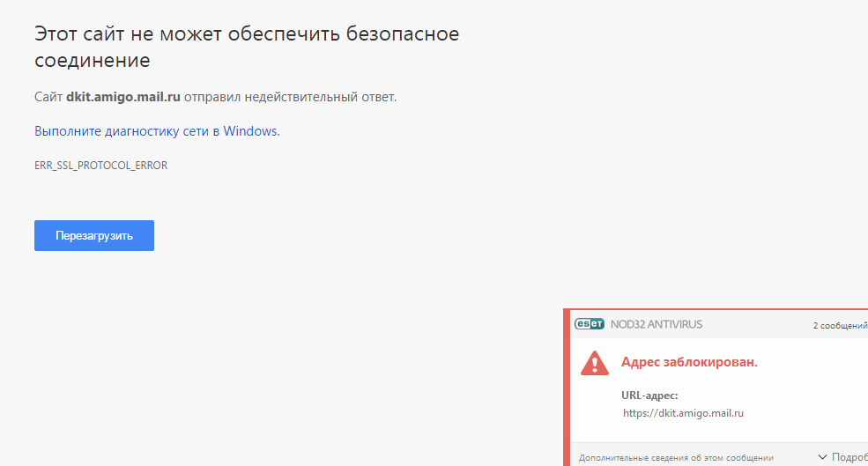Click the Адрес заблокирован heading
Screen dimensions: 868x466
point(689,362)
